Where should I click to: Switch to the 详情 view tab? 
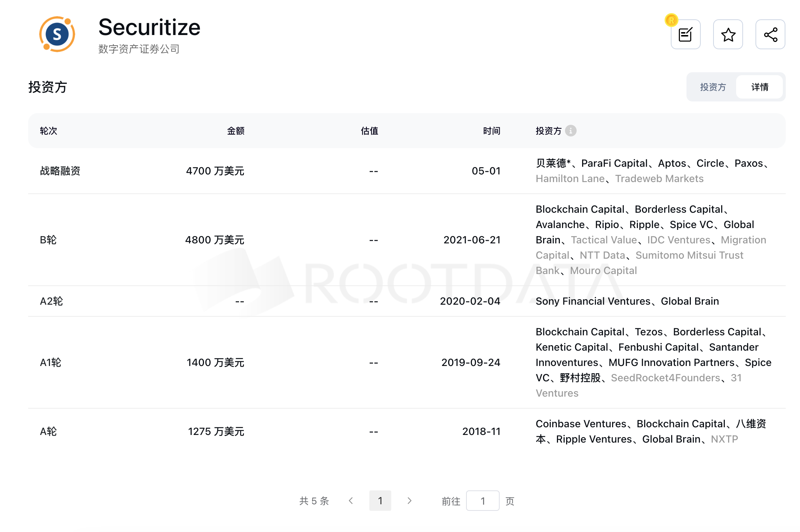(759, 87)
